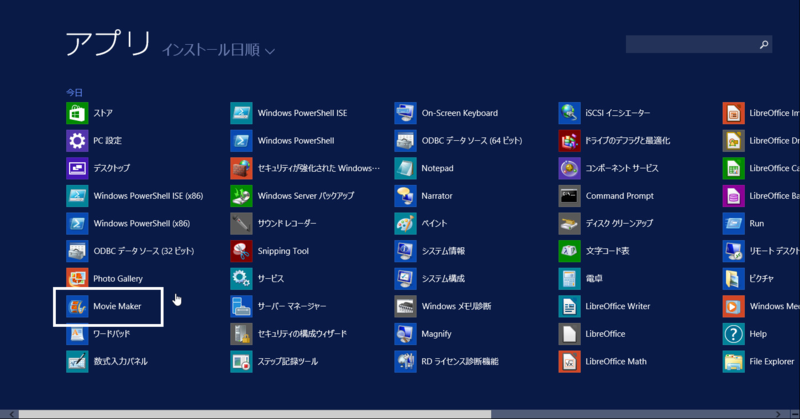Screen dimensions: 800x419
Task: Launch Snipping Tool icon
Action: pos(241,251)
